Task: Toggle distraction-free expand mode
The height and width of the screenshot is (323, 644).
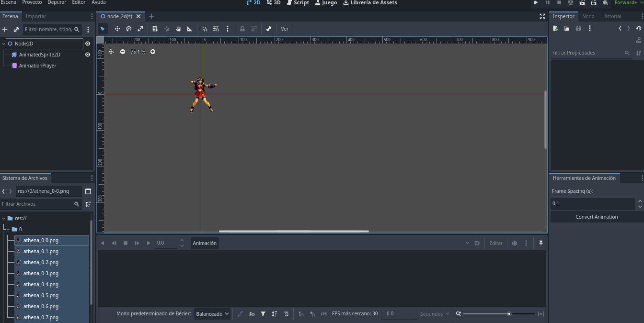Action: click(542, 16)
